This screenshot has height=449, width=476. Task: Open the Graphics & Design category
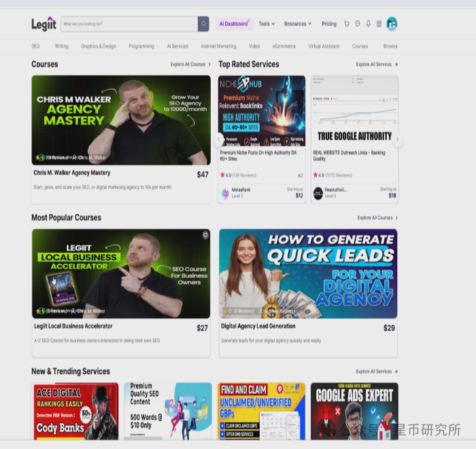[99, 46]
